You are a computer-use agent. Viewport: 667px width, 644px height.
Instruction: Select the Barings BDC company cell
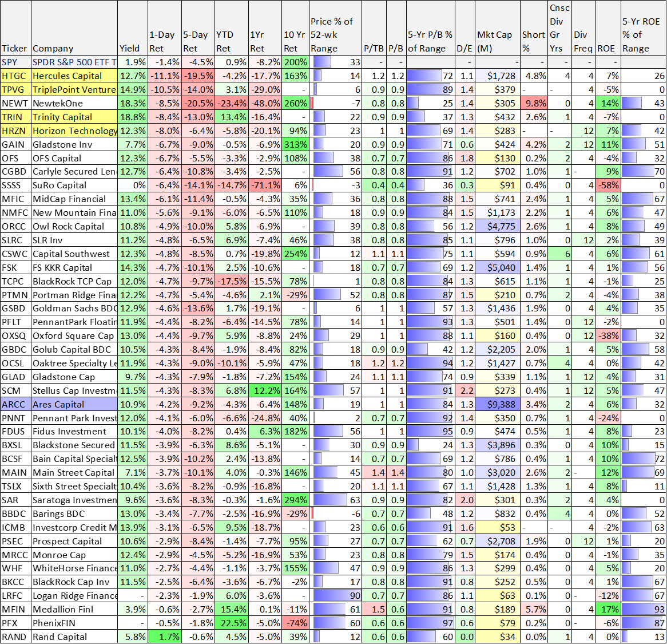click(74, 513)
